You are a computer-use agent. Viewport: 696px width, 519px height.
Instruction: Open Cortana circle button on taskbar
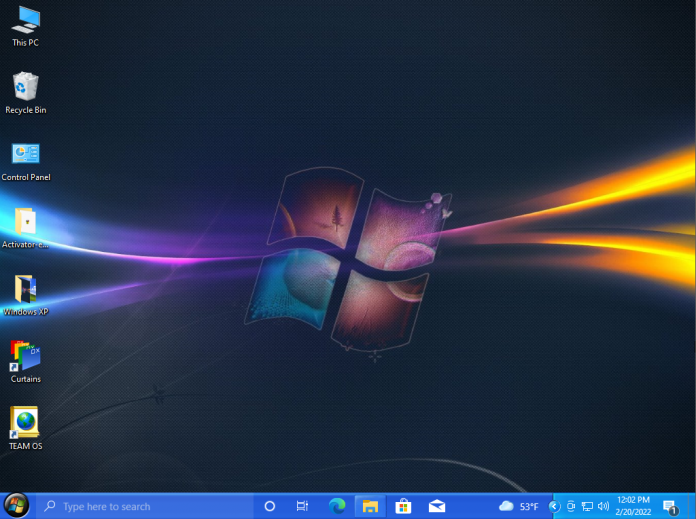click(269, 506)
